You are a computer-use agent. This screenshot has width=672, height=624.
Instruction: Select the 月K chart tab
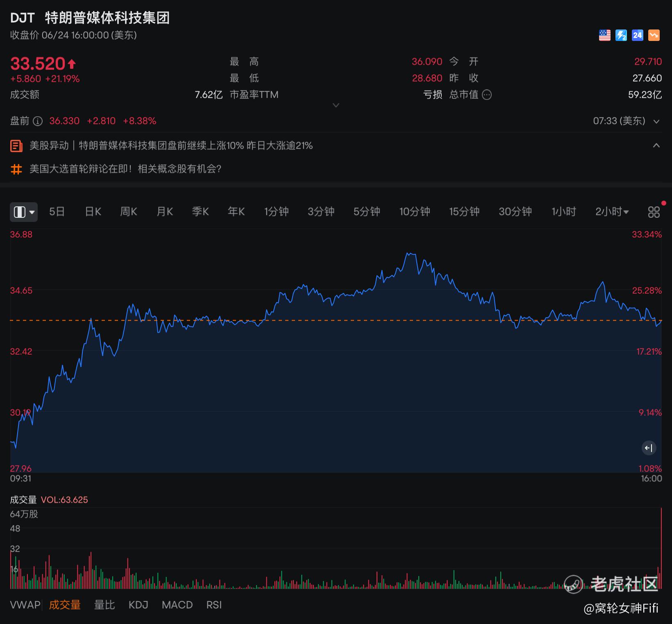pos(165,212)
